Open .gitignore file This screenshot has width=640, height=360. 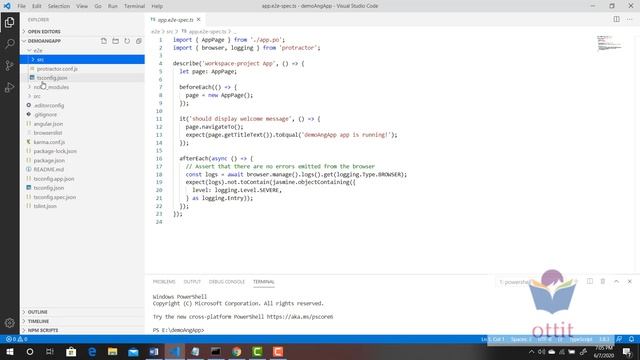(82, 114)
